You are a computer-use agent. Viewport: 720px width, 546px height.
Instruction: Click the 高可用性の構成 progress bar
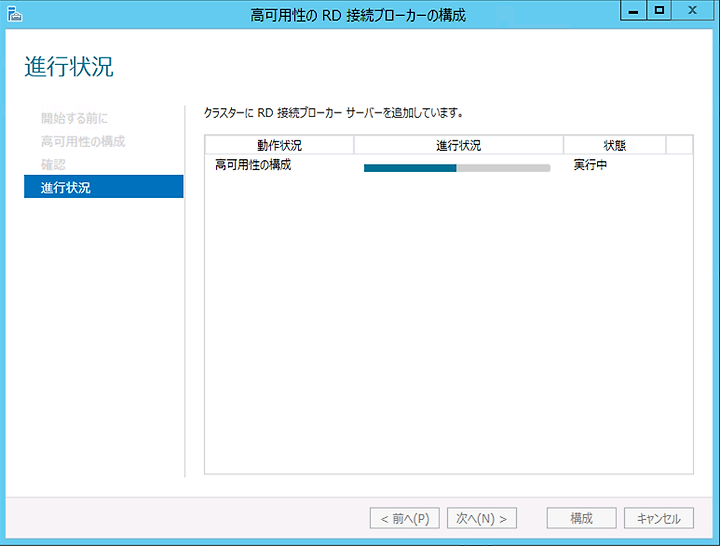click(x=457, y=168)
